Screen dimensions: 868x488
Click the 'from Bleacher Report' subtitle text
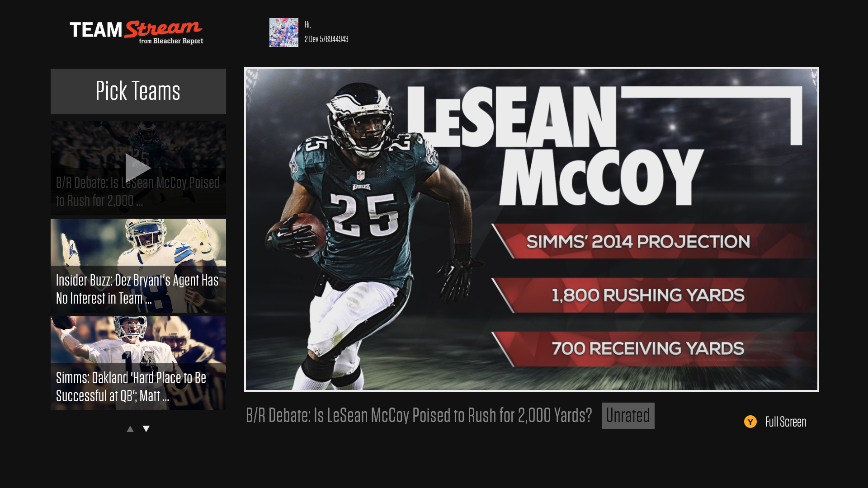[x=171, y=41]
